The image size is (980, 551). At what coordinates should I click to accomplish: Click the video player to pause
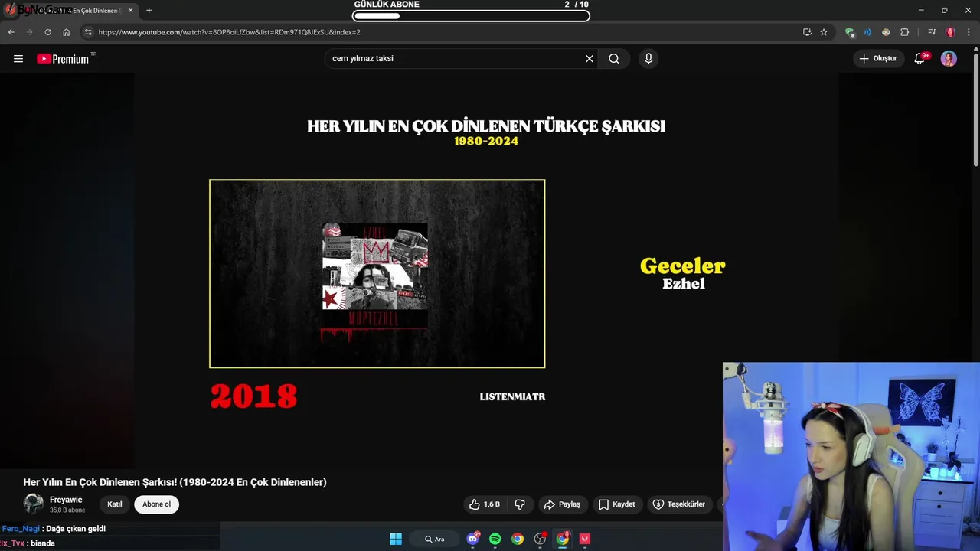click(487, 272)
